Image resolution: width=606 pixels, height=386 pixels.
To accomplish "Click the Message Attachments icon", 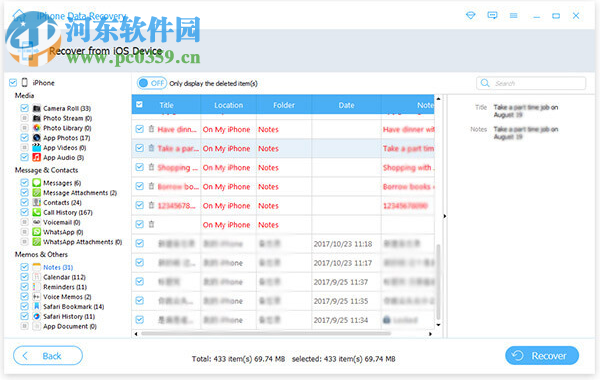I will tap(37, 194).
